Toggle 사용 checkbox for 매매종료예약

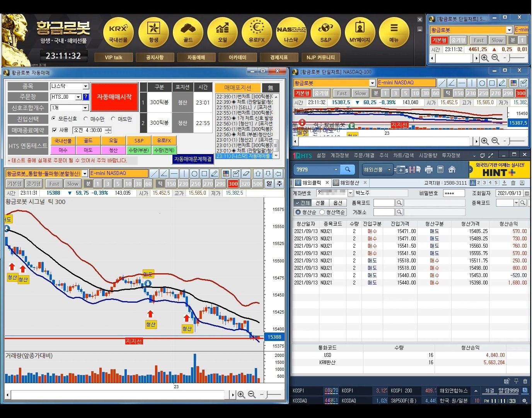(55, 130)
